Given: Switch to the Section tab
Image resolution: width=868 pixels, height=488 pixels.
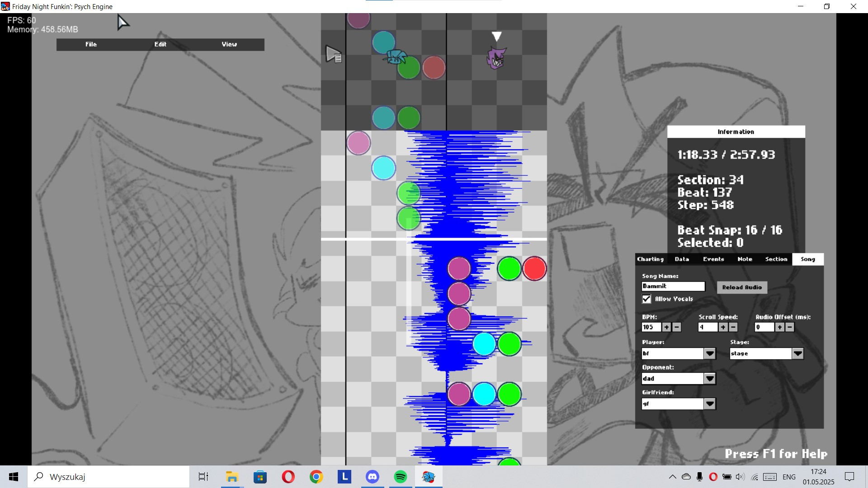Looking at the screenshot, I should pyautogui.click(x=776, y=259).
